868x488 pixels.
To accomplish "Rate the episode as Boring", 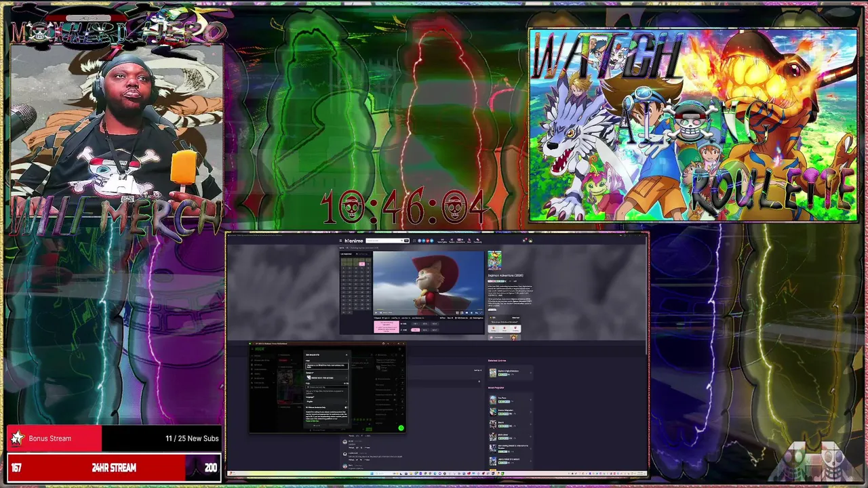I will [494, 329].
